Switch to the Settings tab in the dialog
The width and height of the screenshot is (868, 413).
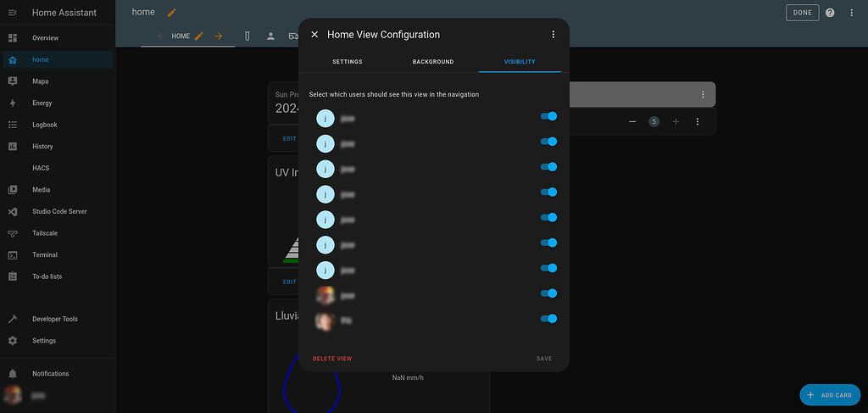click(x=347, y=61)
